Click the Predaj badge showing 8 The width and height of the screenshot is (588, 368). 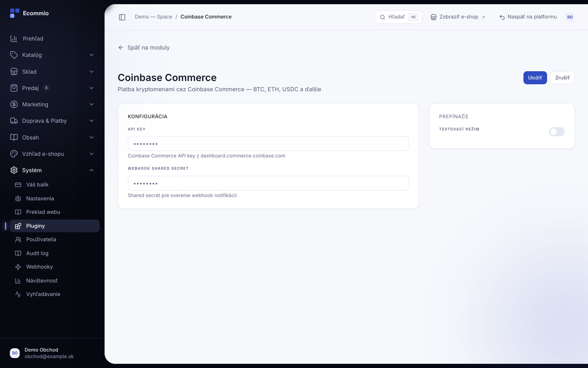click(47, 88)
